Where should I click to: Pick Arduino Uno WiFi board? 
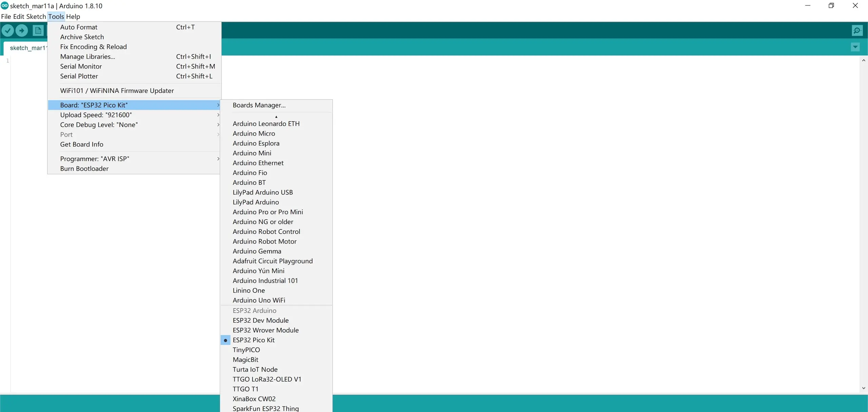pos(276,301)
